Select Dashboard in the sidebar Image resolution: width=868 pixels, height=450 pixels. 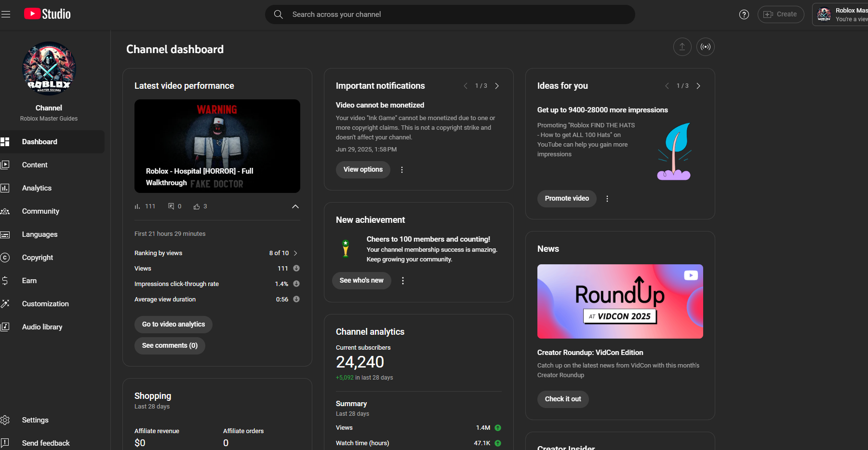(52, 142)
